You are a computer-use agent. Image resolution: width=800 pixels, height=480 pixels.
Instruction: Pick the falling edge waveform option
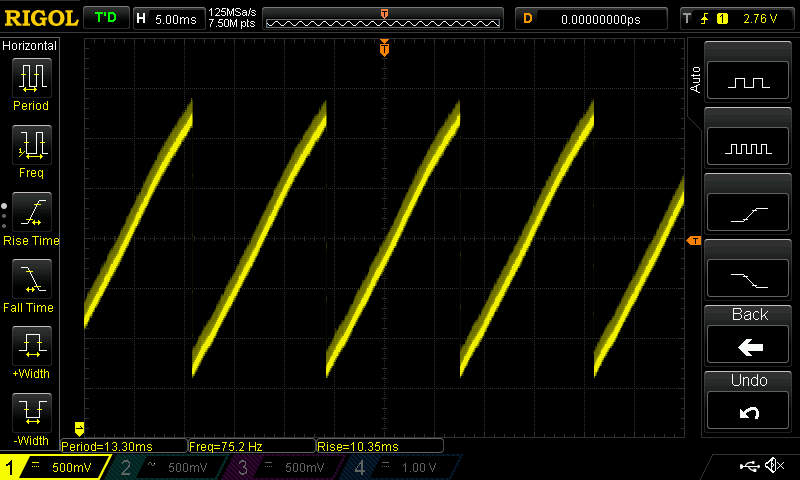click(749, 279)
